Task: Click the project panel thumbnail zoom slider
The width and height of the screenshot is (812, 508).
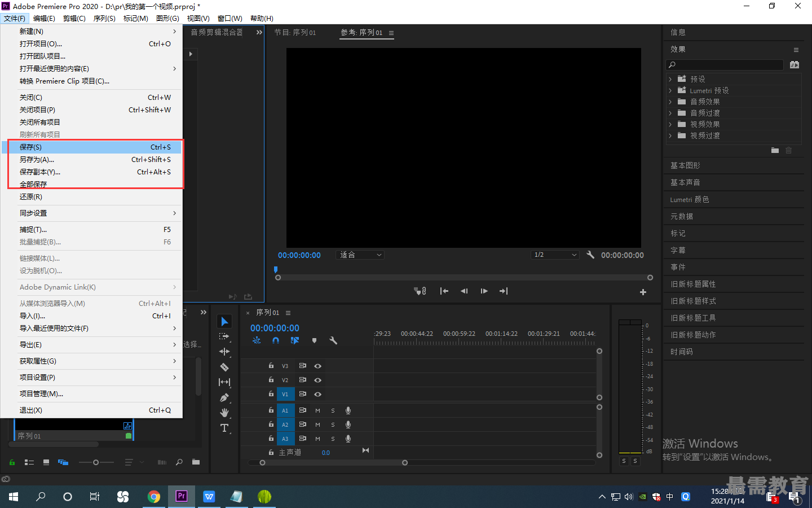Action: [x=96, y=462]
